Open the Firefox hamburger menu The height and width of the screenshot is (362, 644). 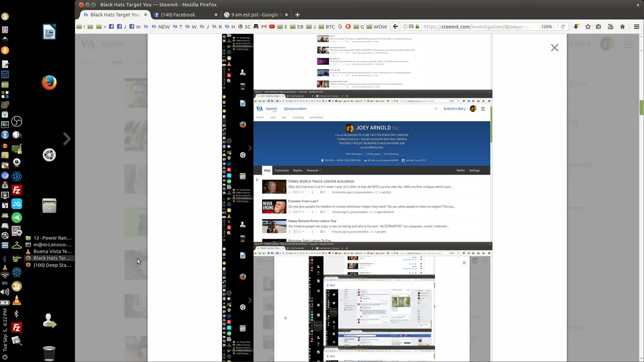[x=636, y=27]
